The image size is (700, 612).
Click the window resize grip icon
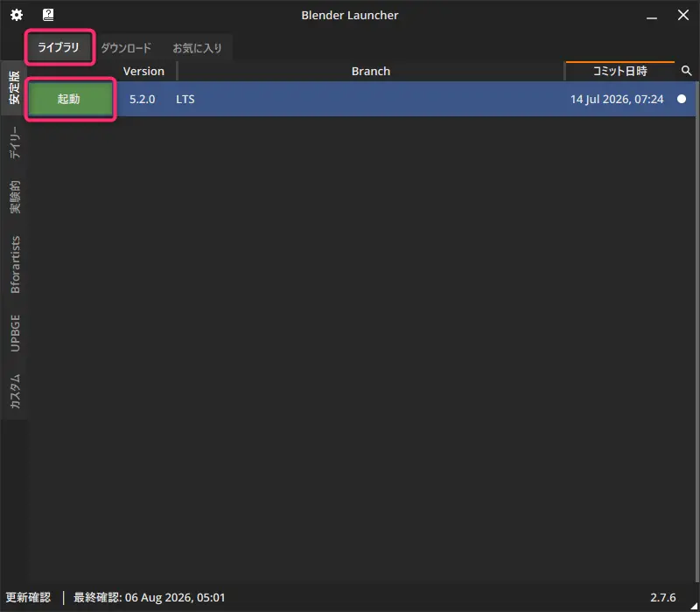pyautogui.click(x=694, y=606)
